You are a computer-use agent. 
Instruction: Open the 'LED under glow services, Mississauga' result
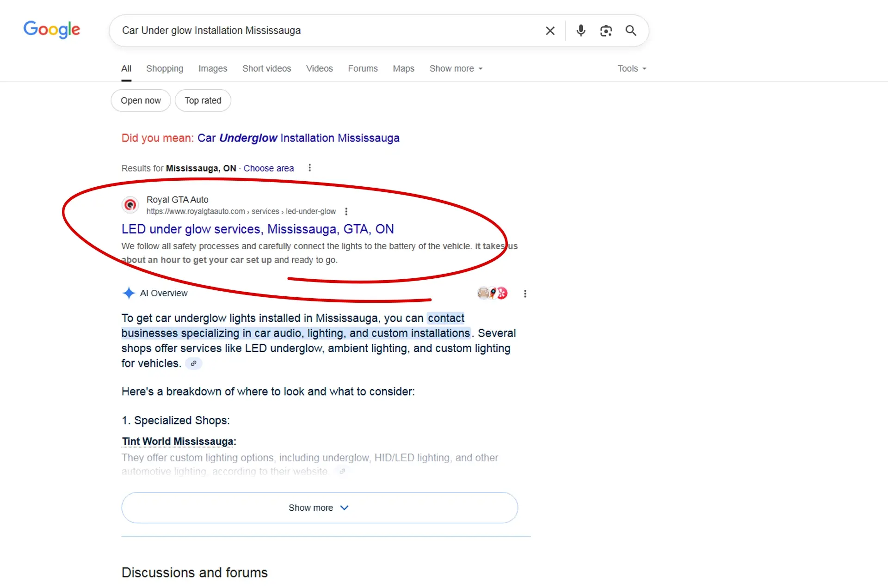[x=258, y=229]
